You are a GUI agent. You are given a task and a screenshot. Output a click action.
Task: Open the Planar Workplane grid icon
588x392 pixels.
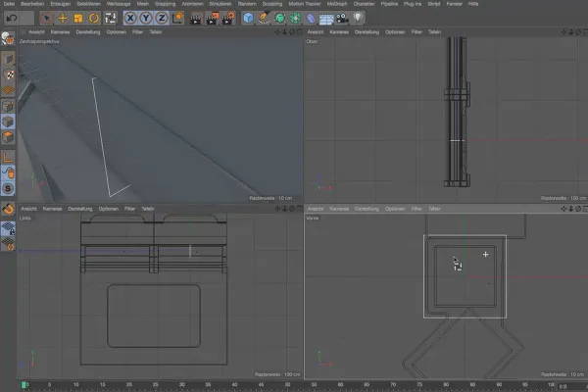pyautogui.click(x=8, y=244)
